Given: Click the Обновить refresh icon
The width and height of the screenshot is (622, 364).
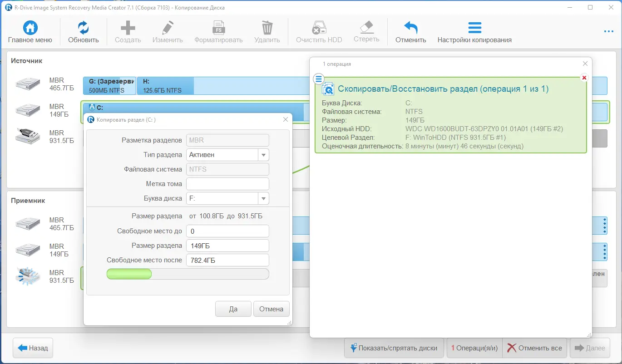Looking at the screenshot, I should pyautogui.click(x=84, y=28).
